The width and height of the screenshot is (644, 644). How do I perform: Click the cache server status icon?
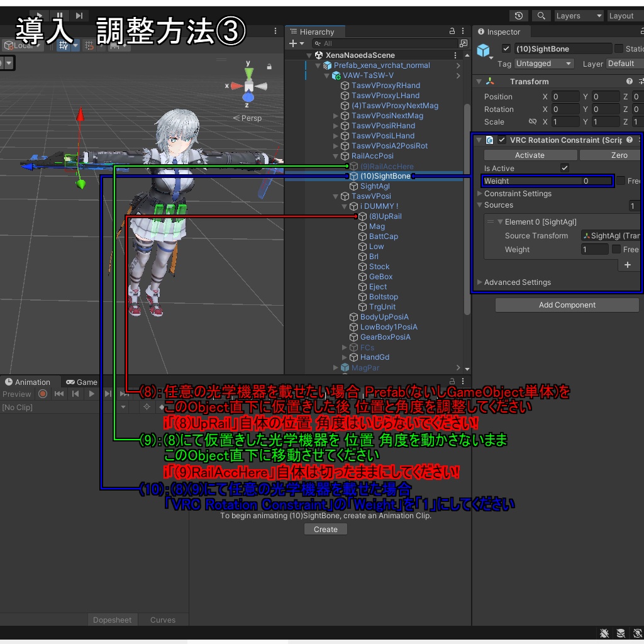(621, 633)
